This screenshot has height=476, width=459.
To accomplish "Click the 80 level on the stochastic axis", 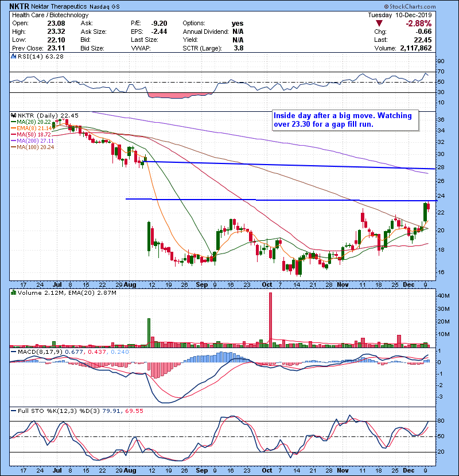I will pos(441,421).
